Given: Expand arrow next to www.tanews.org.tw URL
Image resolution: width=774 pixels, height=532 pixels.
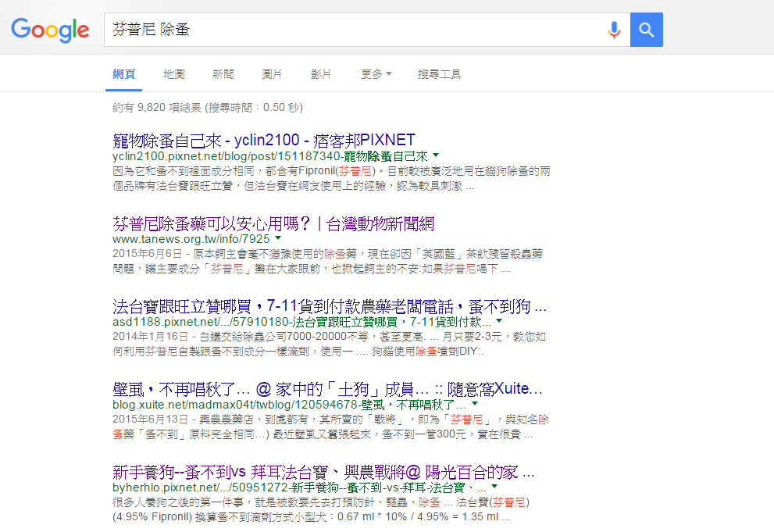Looking at the screenshot, I should [278, 238].
